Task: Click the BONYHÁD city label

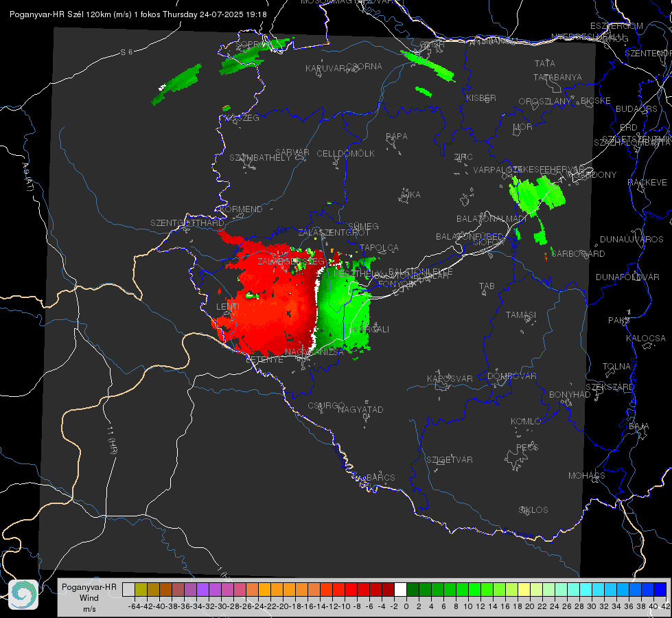Action: click(x=570, y=395)
